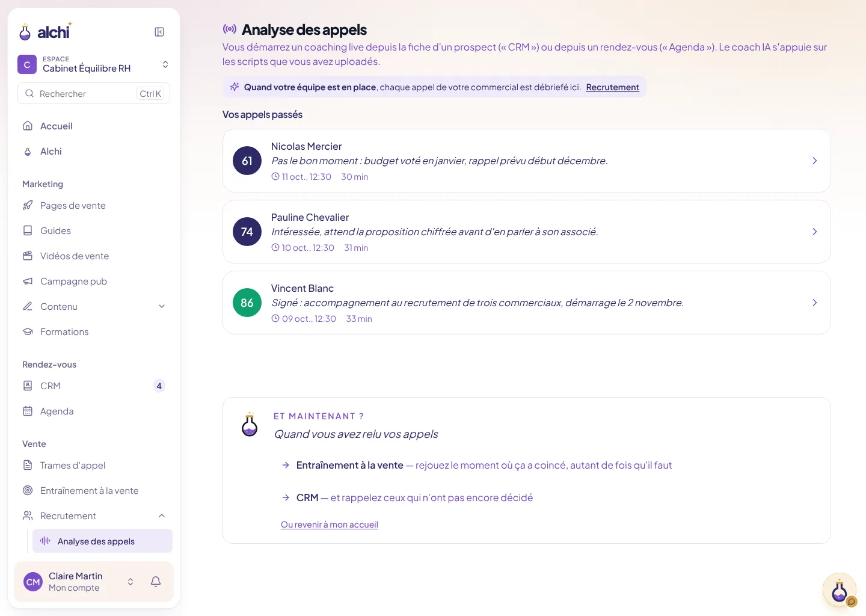Click the Pages de vente rocket icon
The width and height of the screenshot is (866, 616).
[28, 205]
